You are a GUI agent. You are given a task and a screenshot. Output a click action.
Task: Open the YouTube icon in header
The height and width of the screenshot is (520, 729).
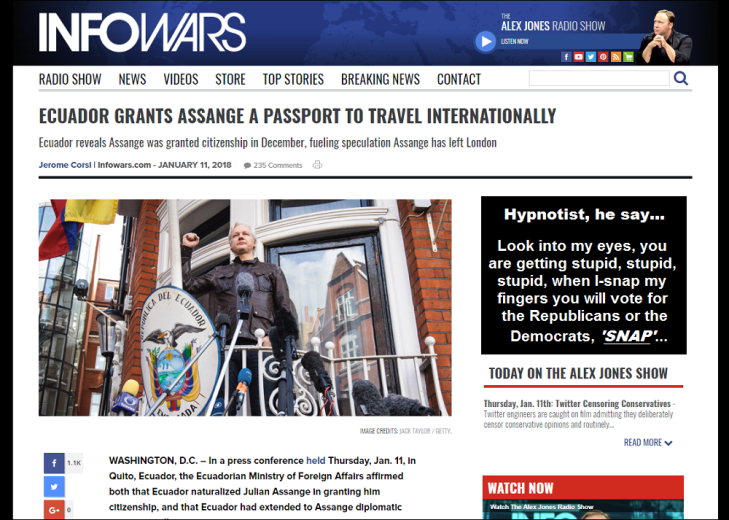[578, 57]
